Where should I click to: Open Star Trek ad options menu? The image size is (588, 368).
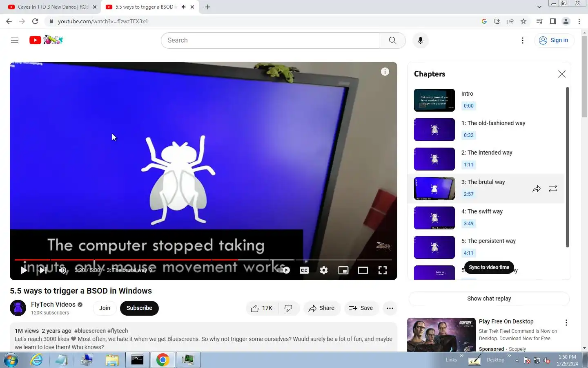pyautogui.click(x=566, y=323)
